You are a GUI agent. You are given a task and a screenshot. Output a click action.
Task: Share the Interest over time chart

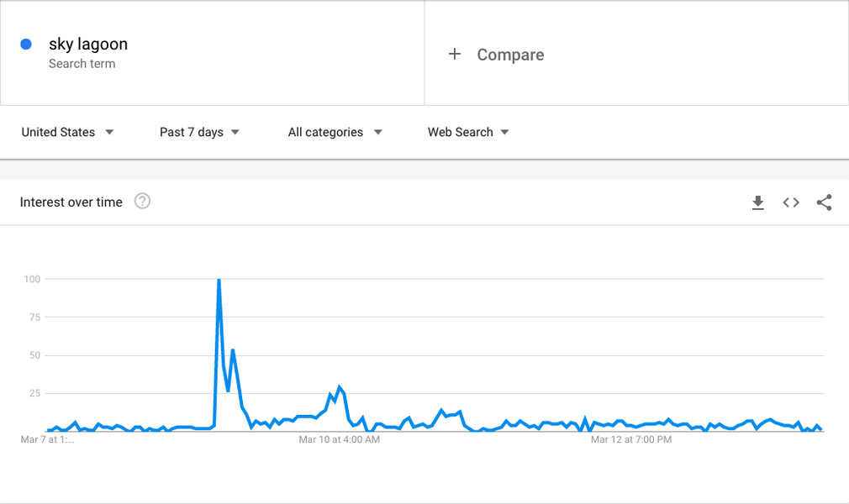tap(824, 202)
